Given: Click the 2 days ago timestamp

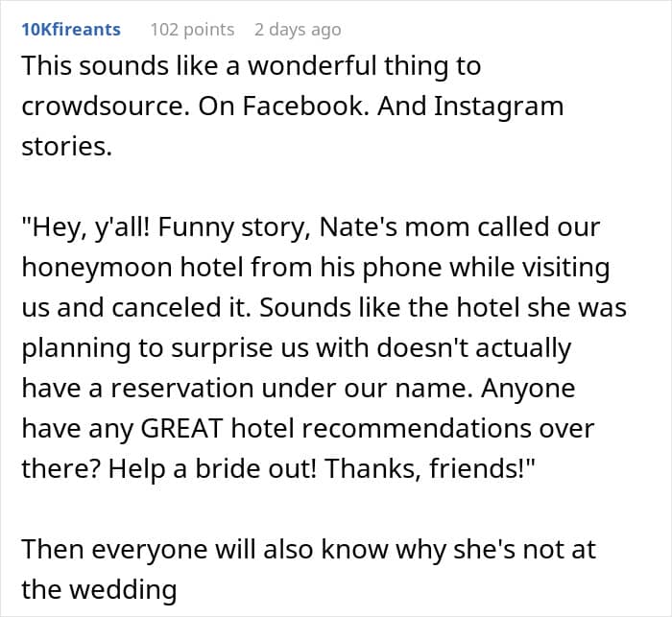Looking at the screenshot, I should pyautogui.click(x=298, y=30).
